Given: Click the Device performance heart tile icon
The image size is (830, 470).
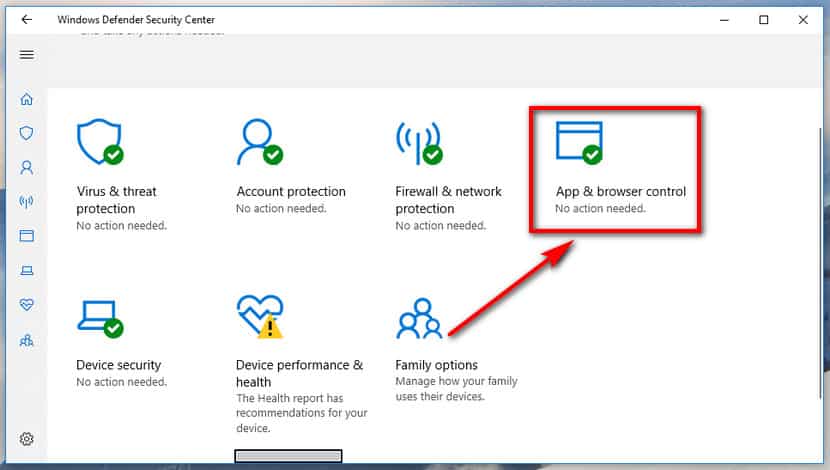Looking at the screenshot, I should point(260,317).
